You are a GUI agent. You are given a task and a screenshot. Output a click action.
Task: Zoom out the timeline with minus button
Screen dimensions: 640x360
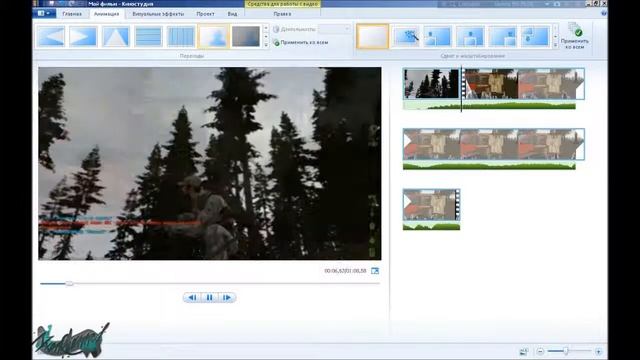click(540, 351)
